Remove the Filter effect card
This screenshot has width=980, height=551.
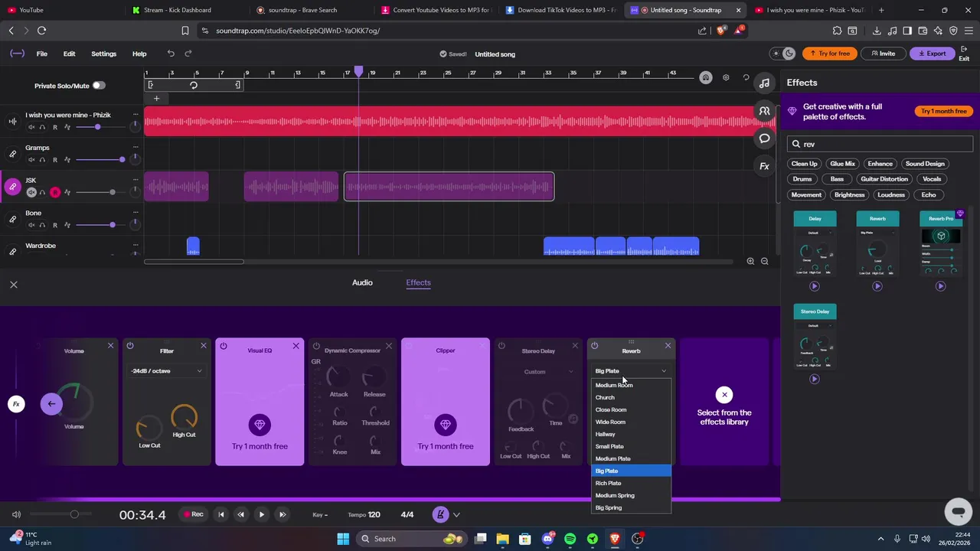(x=203, y=346)
